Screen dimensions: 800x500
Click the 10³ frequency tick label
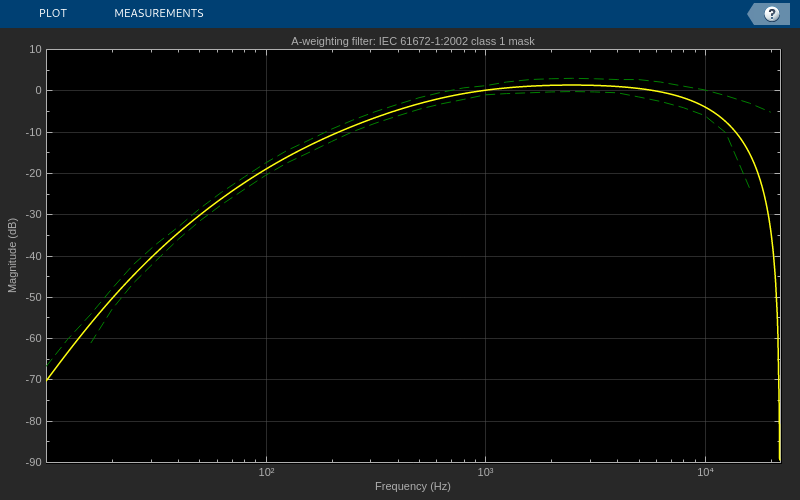point(485,472)
